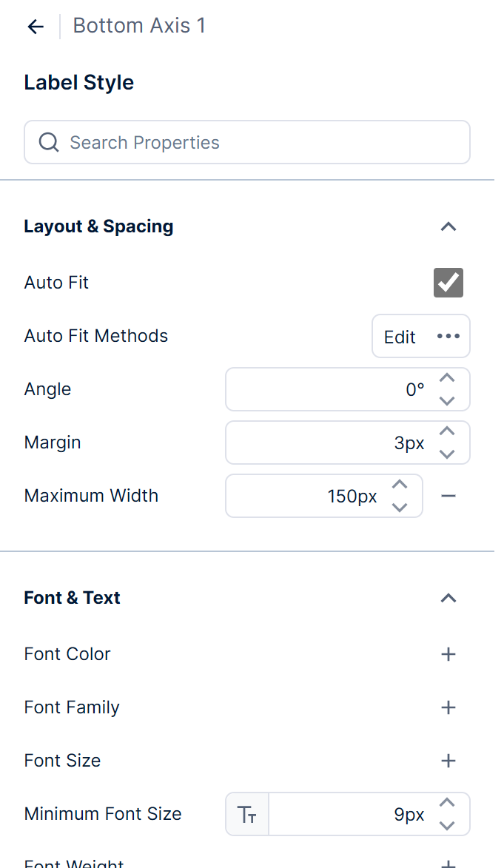Open Auto Fit Methods by clicking Edit

coord(399,337)
